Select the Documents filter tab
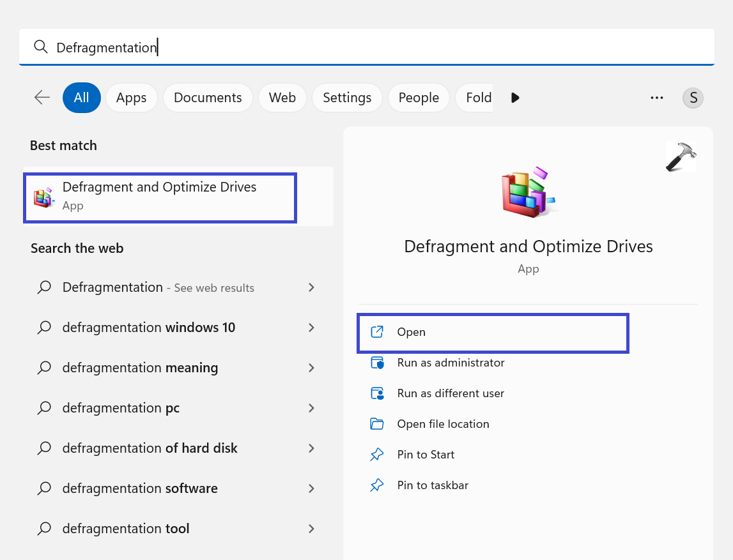Screen dimensions: 733x560 point(208,98)
